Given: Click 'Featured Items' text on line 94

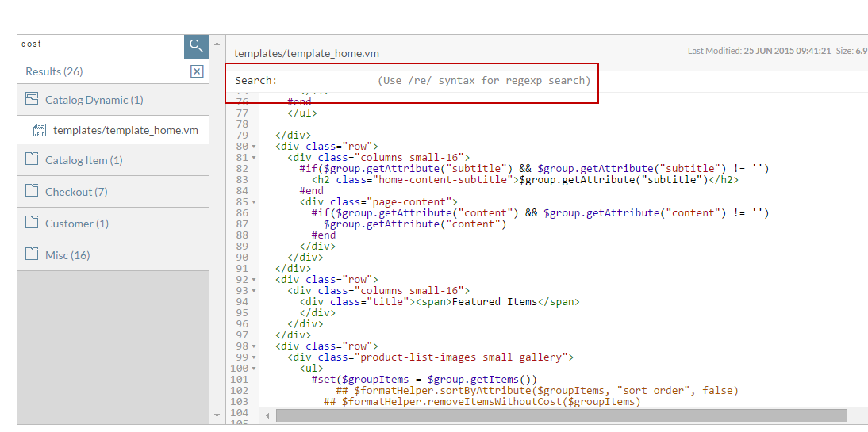Looking at the screenshot, I should pyautogui.click(x=495, y=302).
